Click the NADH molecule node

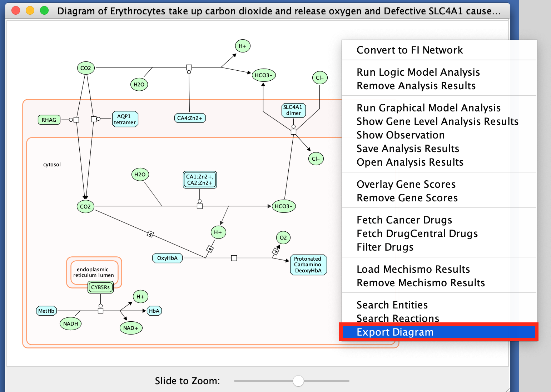tap(70, 324)
